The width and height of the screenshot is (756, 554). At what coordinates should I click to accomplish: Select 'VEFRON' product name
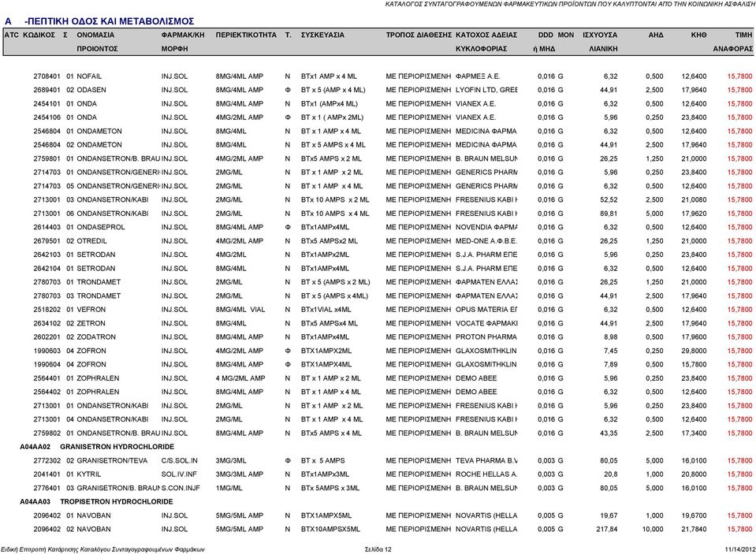pyautogui.click(x=91, y=310)
